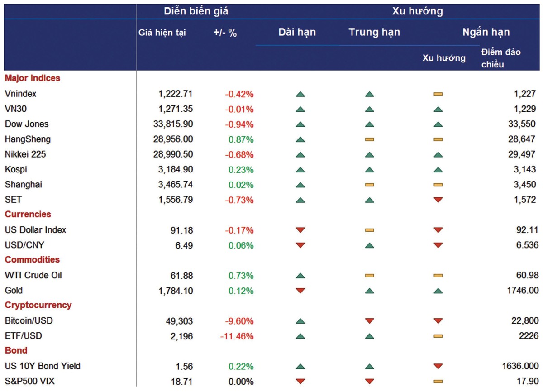
Task: Click Vnindex long-term up arrow
Action: [300, 94]
